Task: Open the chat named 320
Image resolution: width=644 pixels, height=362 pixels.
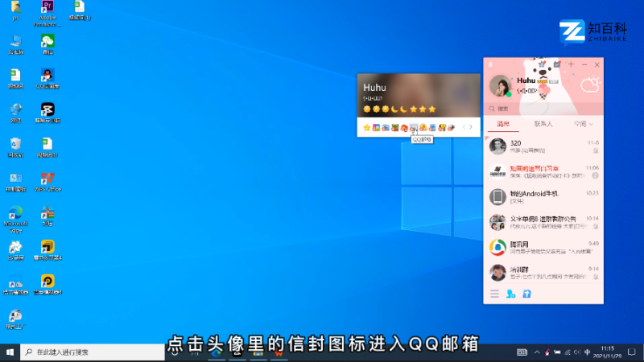Action: pos(543,146)
